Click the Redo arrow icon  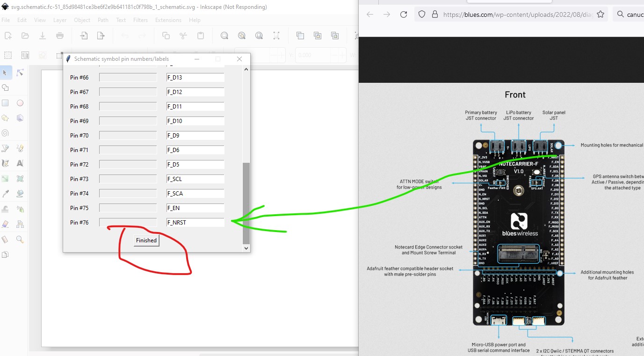pos(142,36)
